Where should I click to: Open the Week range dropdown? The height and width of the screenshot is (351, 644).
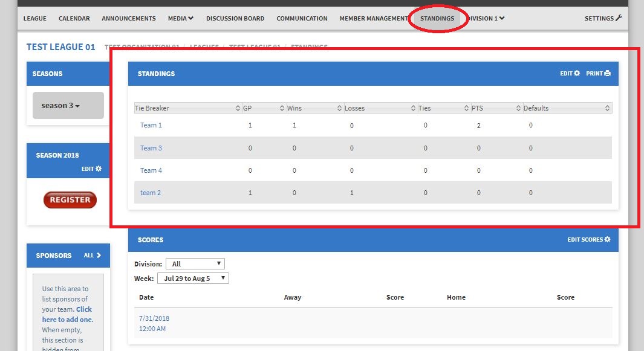point(193,279)
